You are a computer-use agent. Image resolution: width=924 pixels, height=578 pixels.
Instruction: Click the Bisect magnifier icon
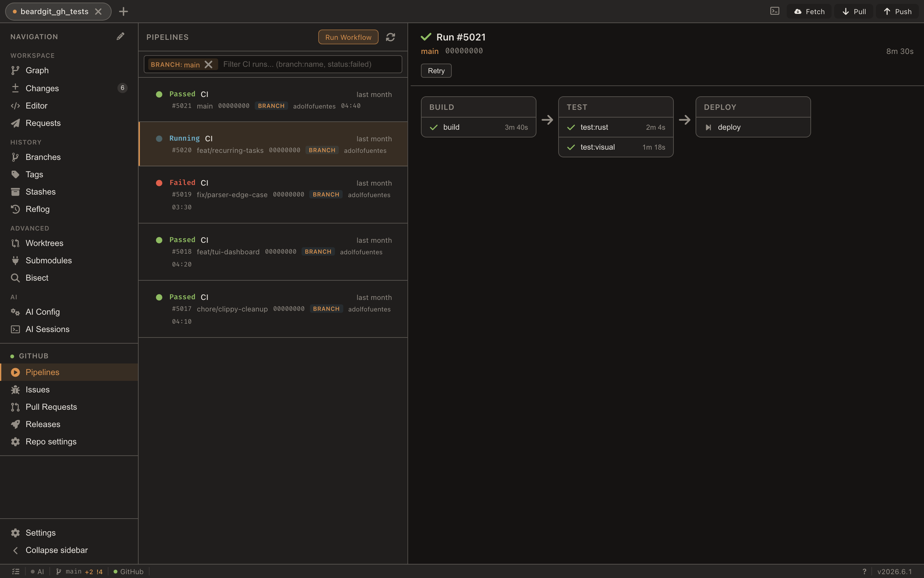15,278
